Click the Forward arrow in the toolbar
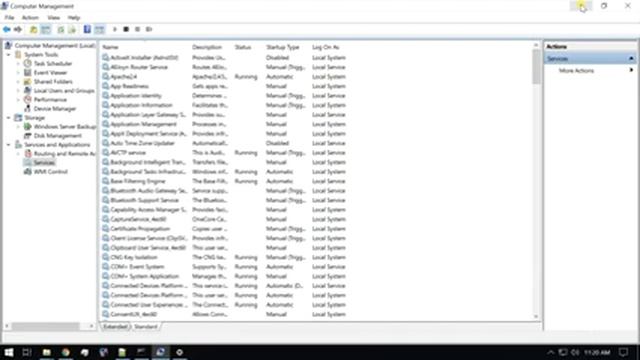The image size is (640, 360). coord(18,29)
